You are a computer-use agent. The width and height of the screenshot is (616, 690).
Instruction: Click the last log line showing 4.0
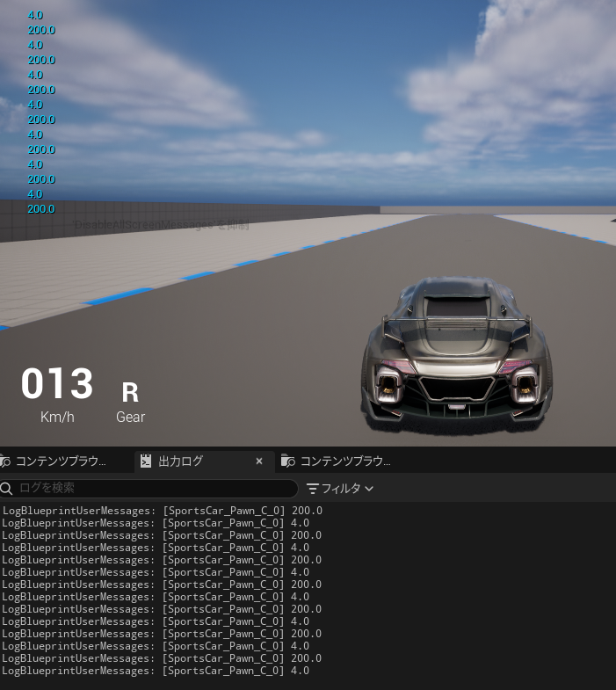[x=156, y=671]
